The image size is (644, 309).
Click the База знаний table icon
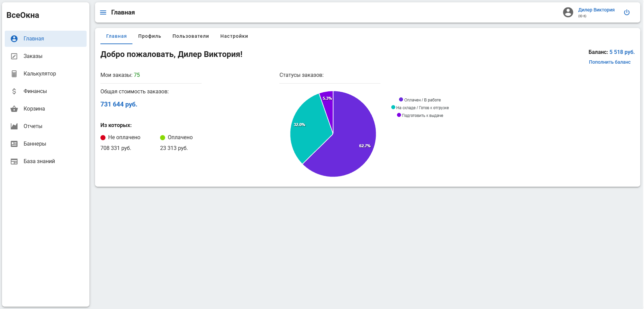[14, 161]
